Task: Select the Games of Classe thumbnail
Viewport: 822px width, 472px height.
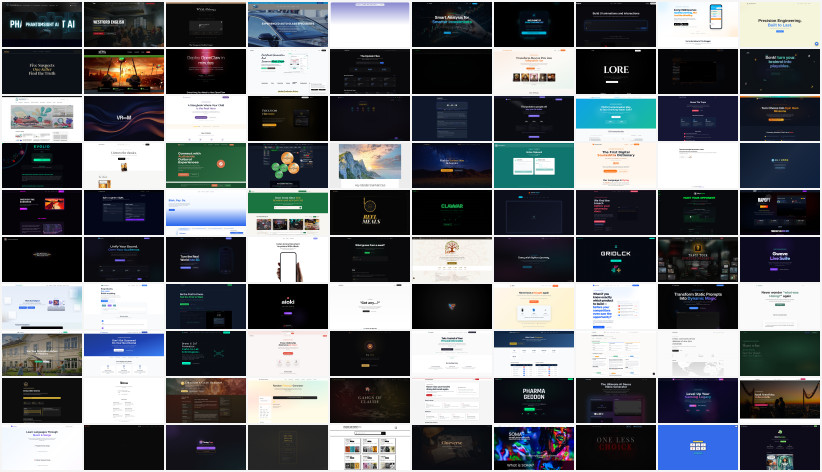Action: (x=370, y=401)
